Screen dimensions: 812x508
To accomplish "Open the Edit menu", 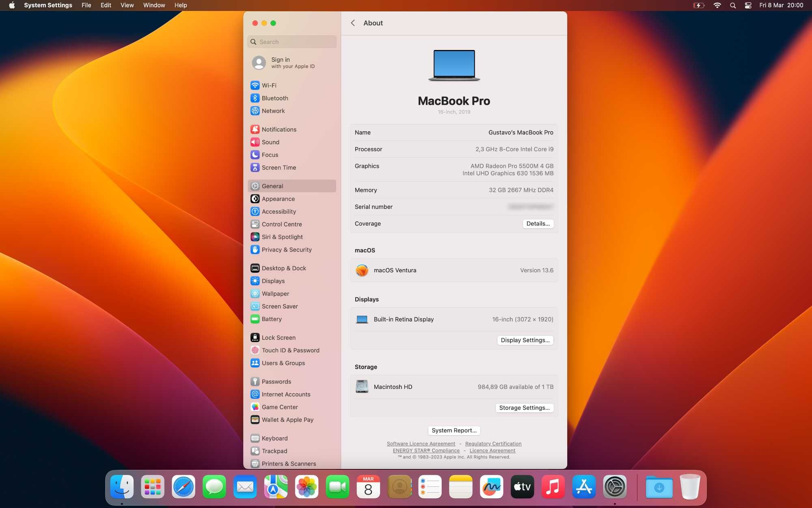I will point(106,5).
